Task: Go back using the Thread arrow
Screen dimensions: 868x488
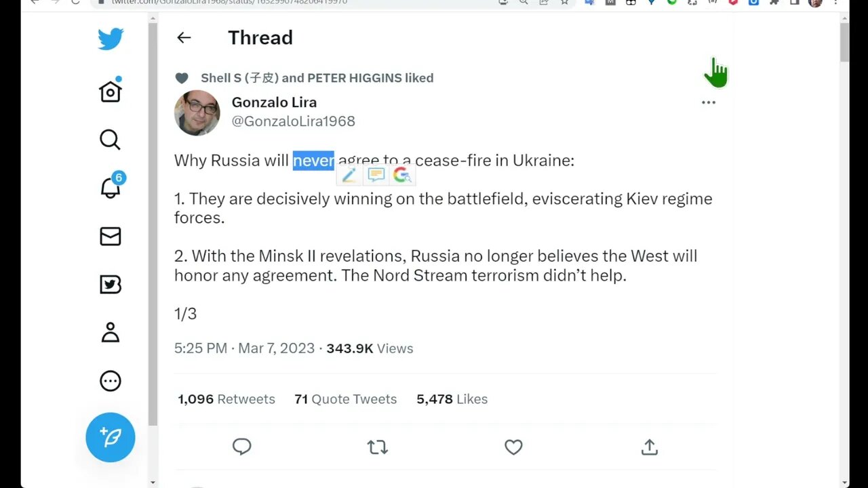Action: (184, 38)
